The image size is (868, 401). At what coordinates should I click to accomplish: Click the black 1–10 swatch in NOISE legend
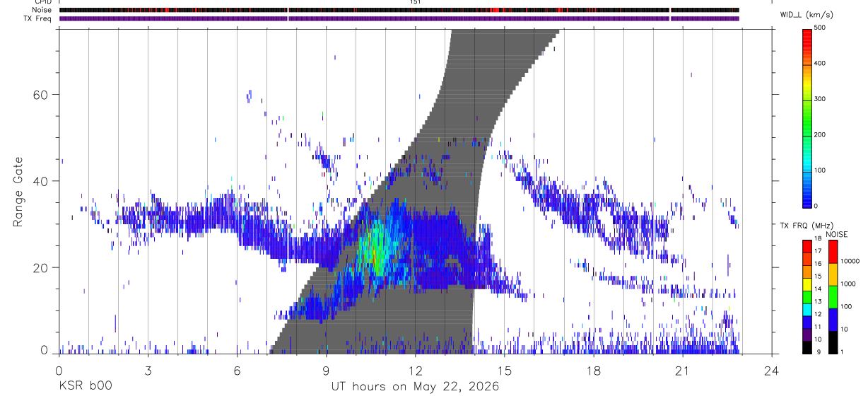(x=833, y=342)
